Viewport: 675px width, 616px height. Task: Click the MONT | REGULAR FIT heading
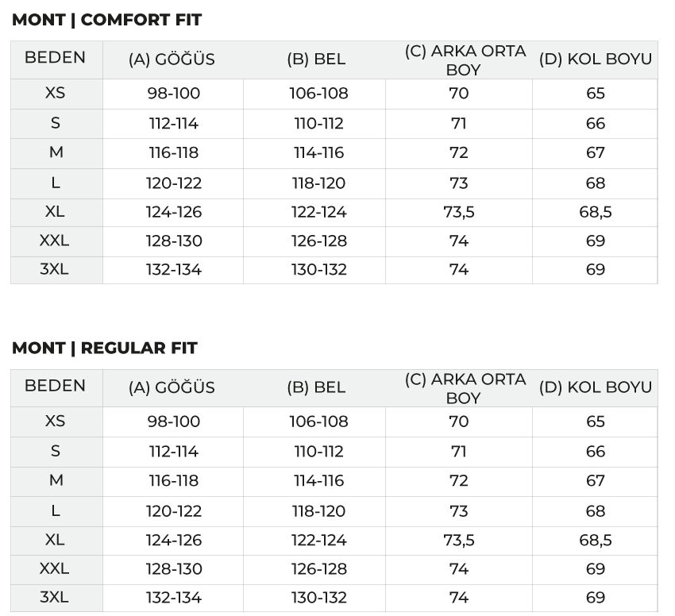[105, 348]
